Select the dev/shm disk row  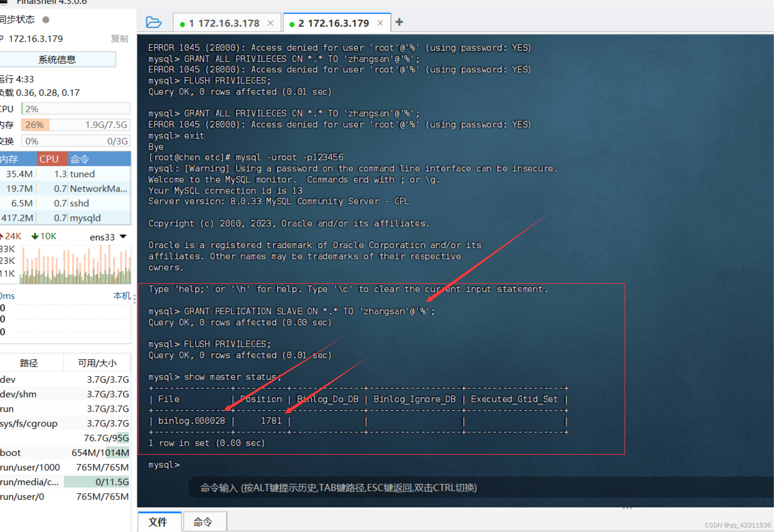tap(65, 394)
